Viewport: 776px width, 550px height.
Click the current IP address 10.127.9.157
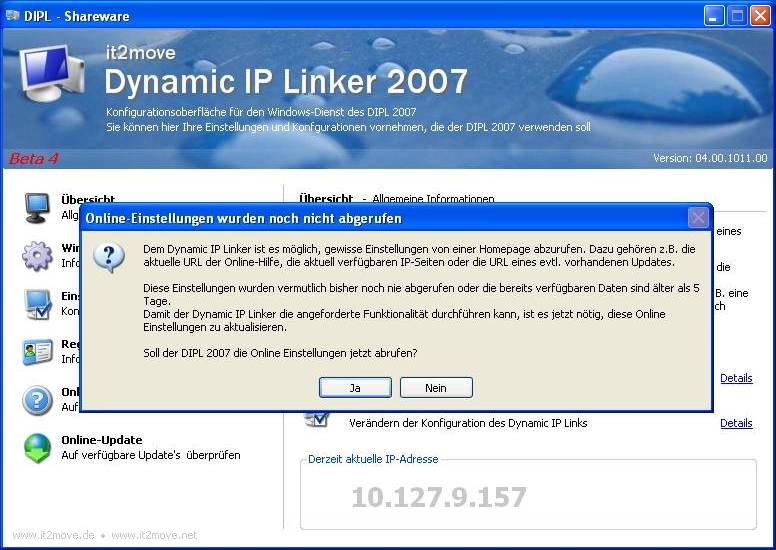pos(438,497)
